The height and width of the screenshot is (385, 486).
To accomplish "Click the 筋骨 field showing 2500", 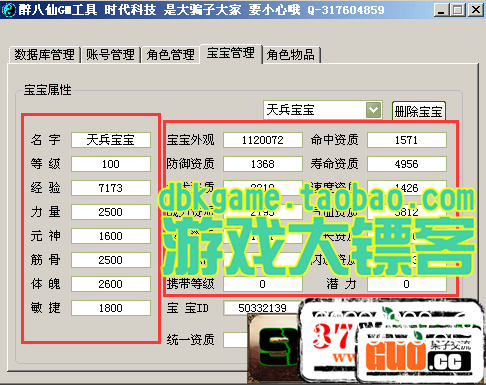I will click(x=111, y=260).
